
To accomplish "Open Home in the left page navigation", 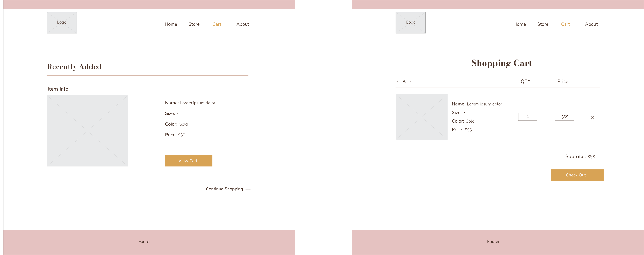I will coord(171,24).
